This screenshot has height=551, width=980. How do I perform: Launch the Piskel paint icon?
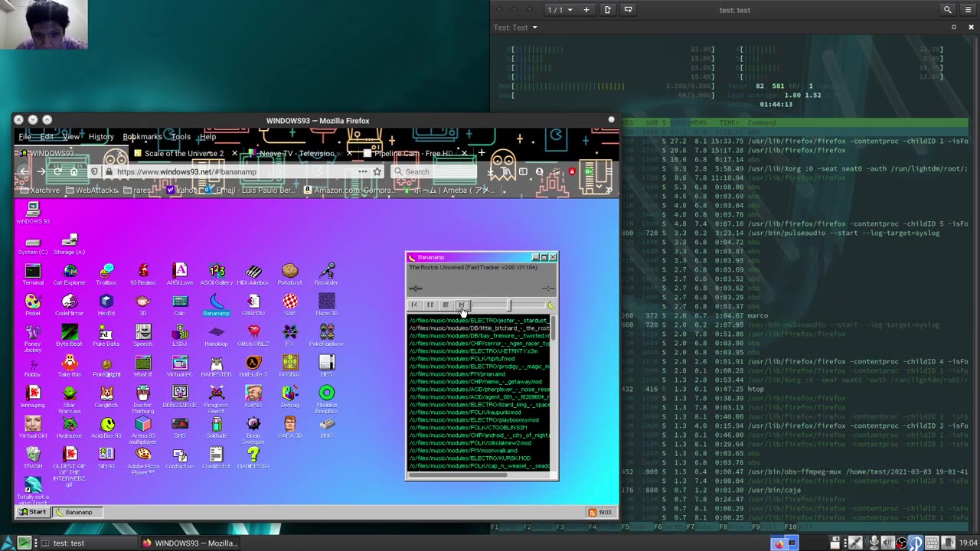33,305
